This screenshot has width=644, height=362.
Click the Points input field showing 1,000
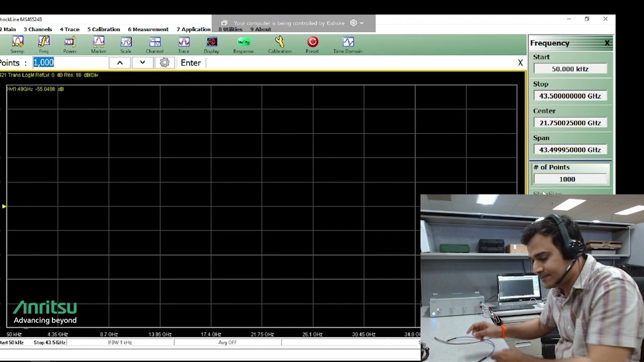[70, 62]
